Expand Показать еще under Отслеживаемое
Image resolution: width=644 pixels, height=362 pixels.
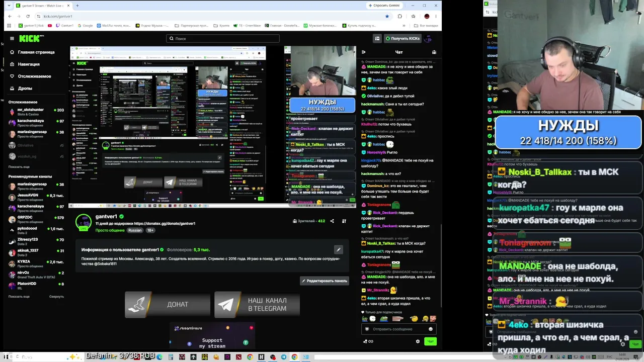[x=19, y=166]
